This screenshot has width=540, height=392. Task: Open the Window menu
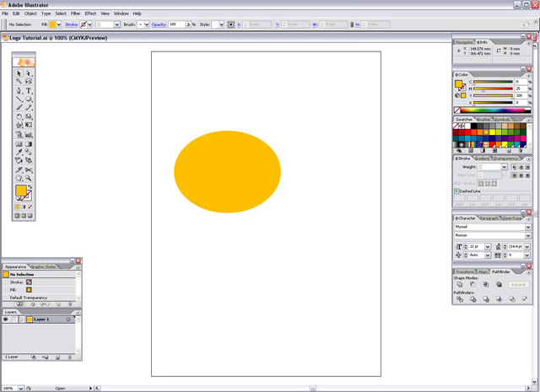tap(121, 13)
